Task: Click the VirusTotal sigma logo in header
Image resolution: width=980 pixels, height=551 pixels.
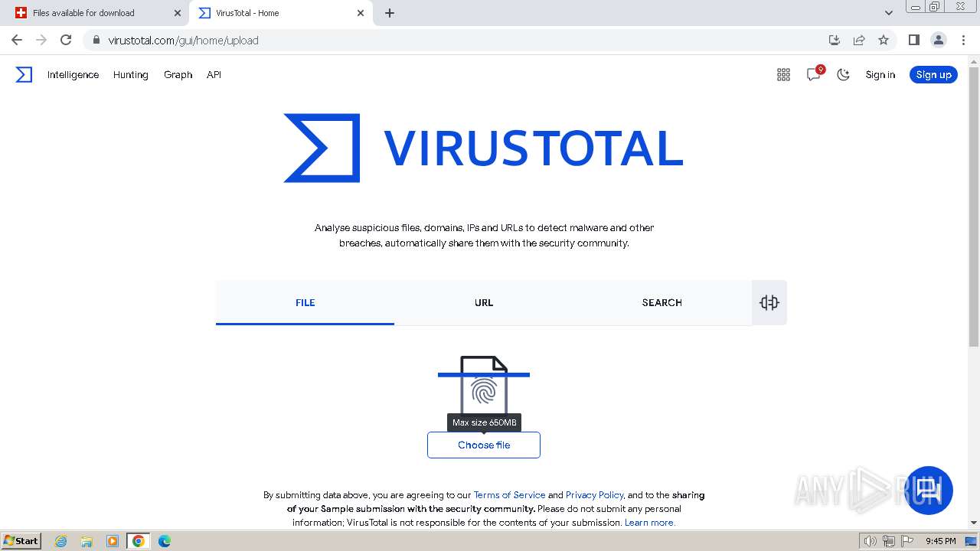Action: 24,74
